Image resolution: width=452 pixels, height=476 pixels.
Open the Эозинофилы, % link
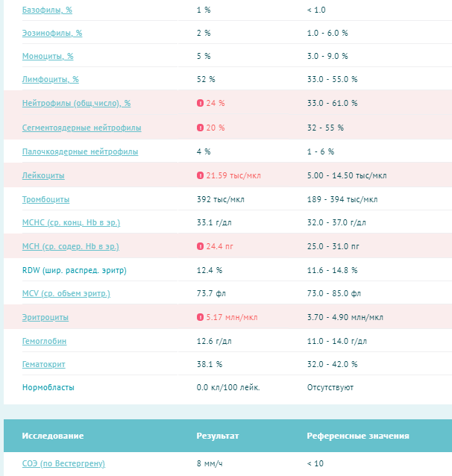[x=52, y=33]
